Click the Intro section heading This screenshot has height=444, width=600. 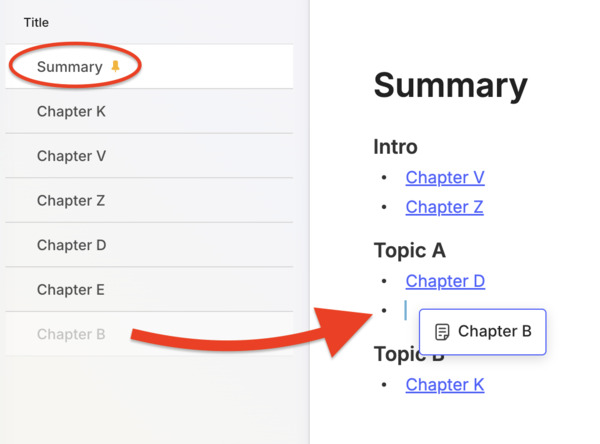(x=395, y=147)
